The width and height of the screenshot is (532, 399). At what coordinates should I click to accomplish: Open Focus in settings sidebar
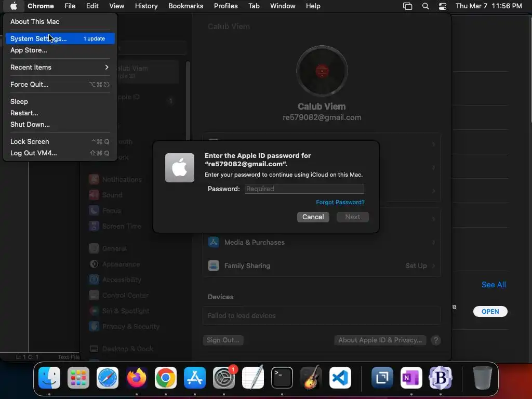point(105,211)
